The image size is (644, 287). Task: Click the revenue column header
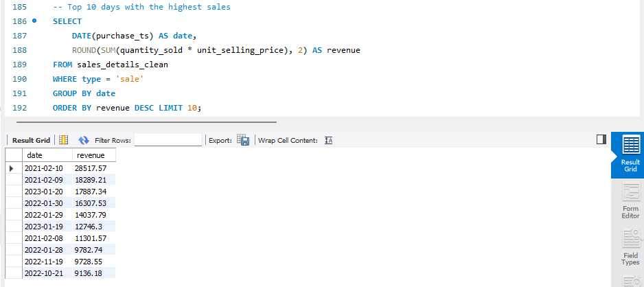pyautogui.click(x=94, y=155)
